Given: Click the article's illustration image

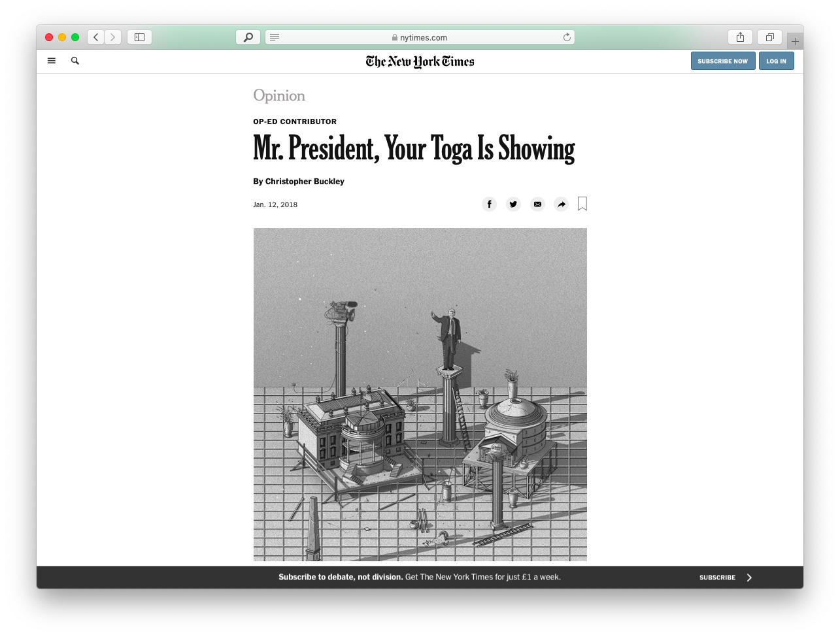Looking at the screenshot, I should [420, 395].
